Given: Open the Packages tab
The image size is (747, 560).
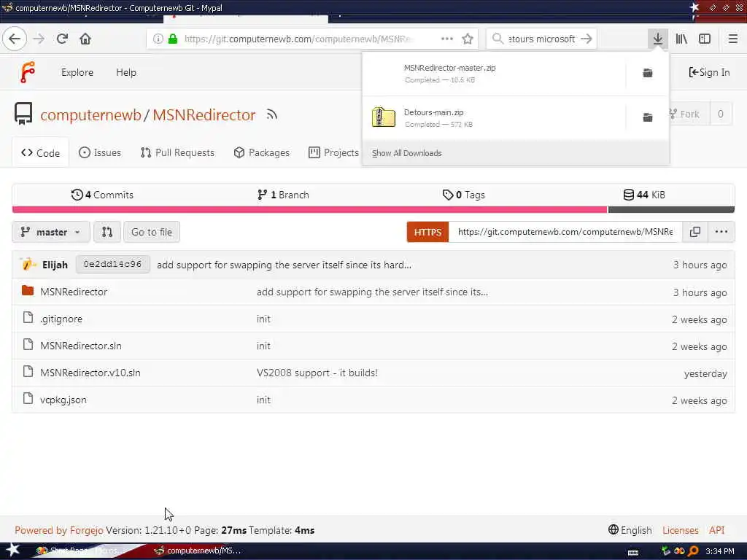Looking at the screenshot, I should pos(262,152).
